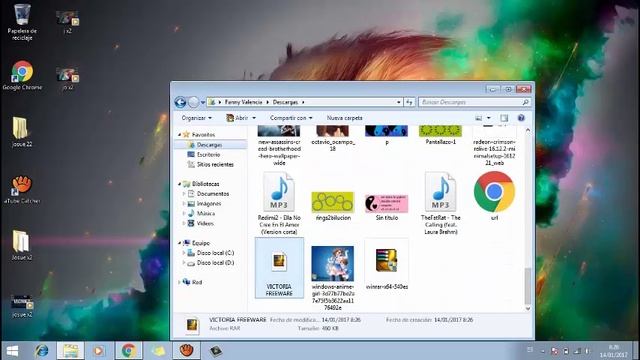Expand the Red network node
The width and height of the screenshot is (640, 360).
(x=180, y=282)
